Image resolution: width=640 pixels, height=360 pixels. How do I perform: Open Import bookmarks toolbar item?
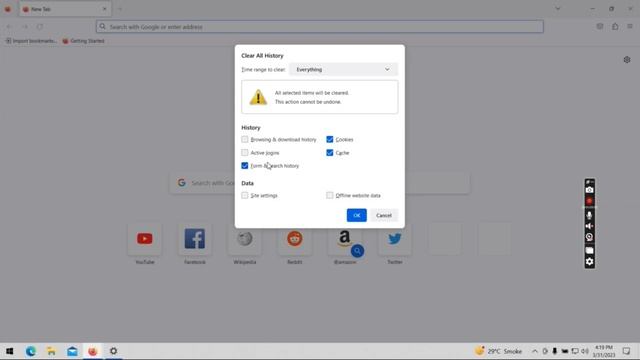(31, 41)
